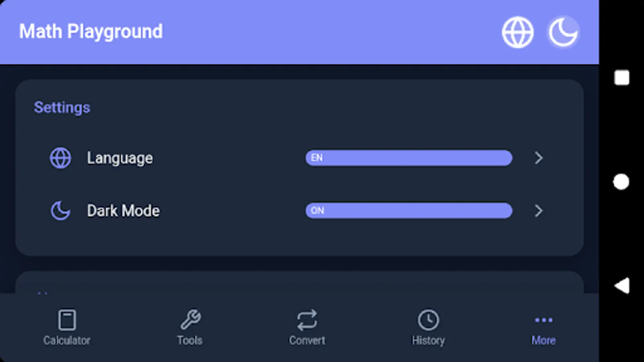
Task: Select the Calculator icon in the bottom bar
Action: [67, 320]
